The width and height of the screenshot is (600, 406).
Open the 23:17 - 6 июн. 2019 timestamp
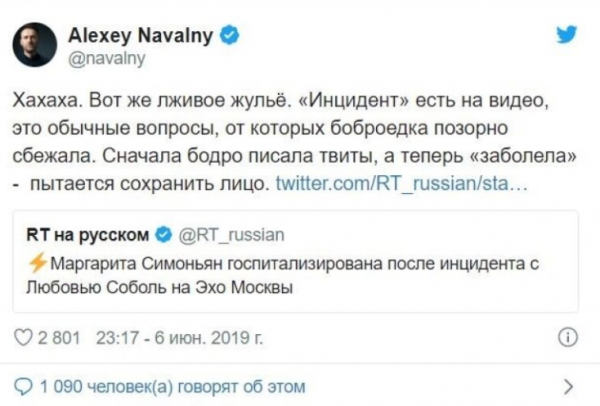178,336
